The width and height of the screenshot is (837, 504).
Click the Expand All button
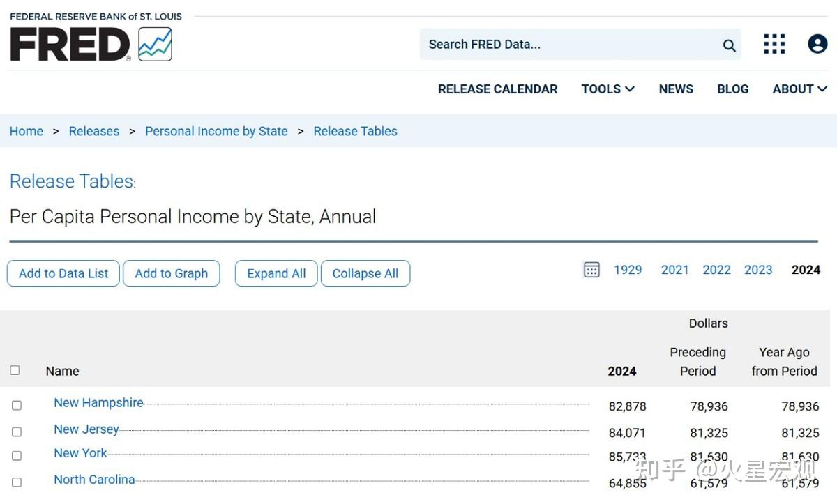point(276,273)
